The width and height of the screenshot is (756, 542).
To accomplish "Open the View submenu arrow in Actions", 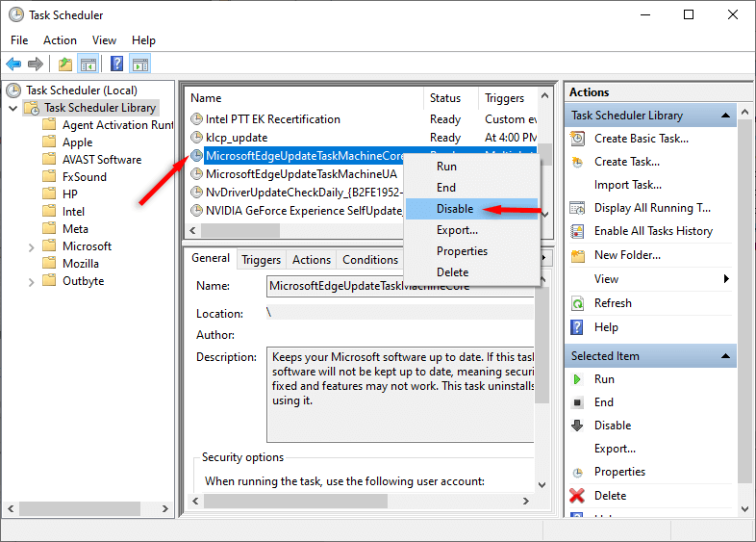I will click(x=726, y=279).
